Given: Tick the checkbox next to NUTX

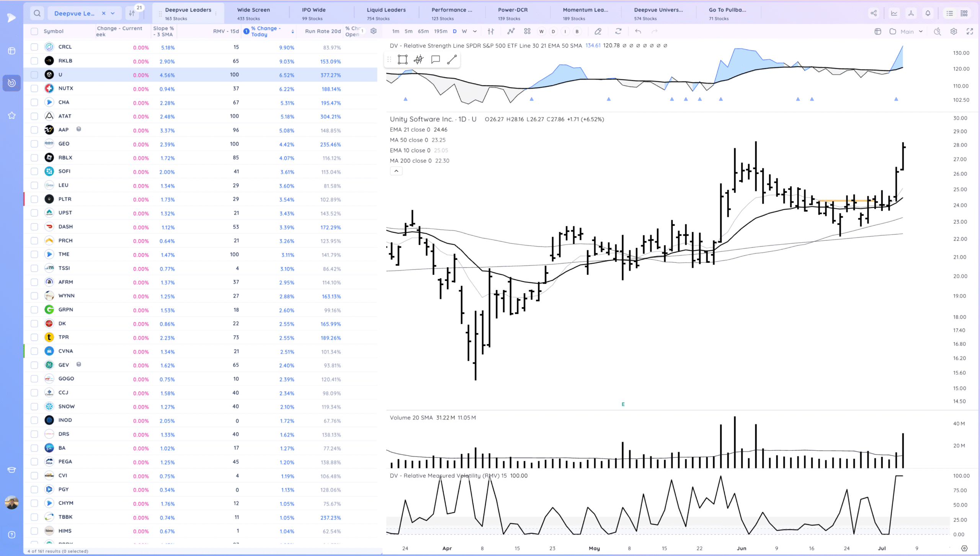Looking at the screenshot, I should point(34,88).
